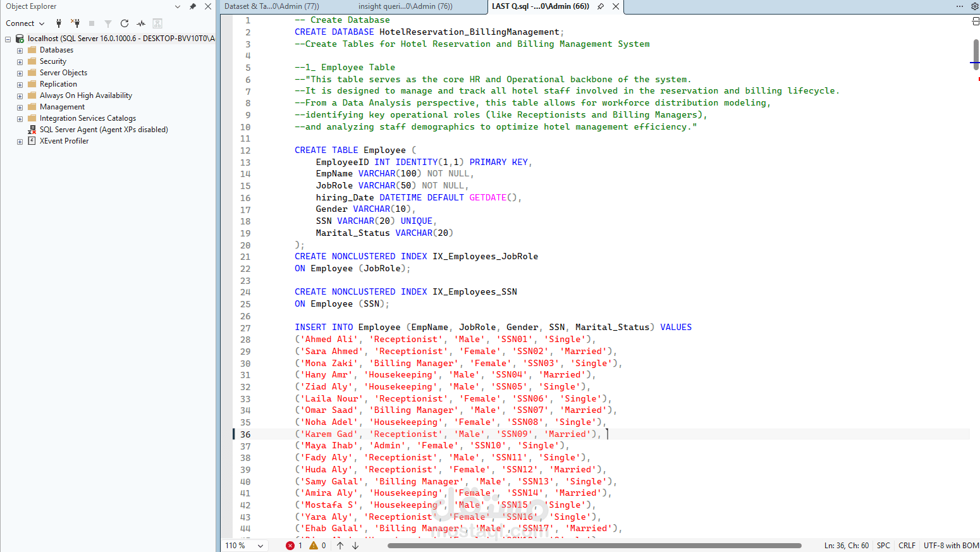The height and width of the screenshot is (552, 980).
Task: Click the index name IX_Employees_SSN
Action: [475, 292]
